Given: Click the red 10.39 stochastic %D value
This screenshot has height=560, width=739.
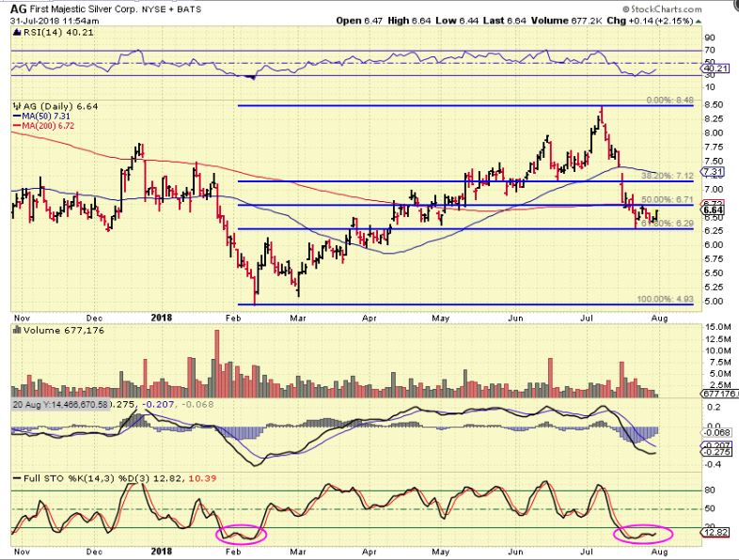Looking at the screenshot, I should point(203,478).
